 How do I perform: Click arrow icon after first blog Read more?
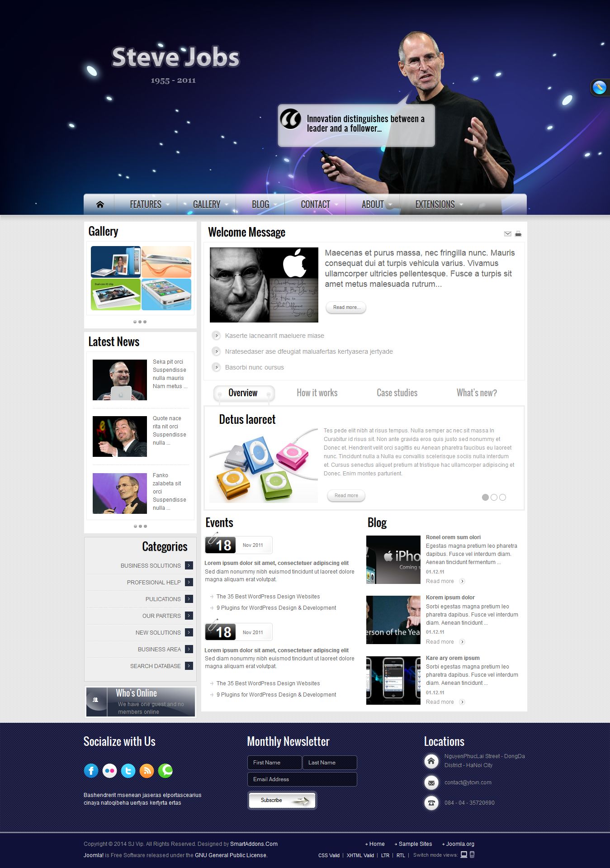(462, 581)
